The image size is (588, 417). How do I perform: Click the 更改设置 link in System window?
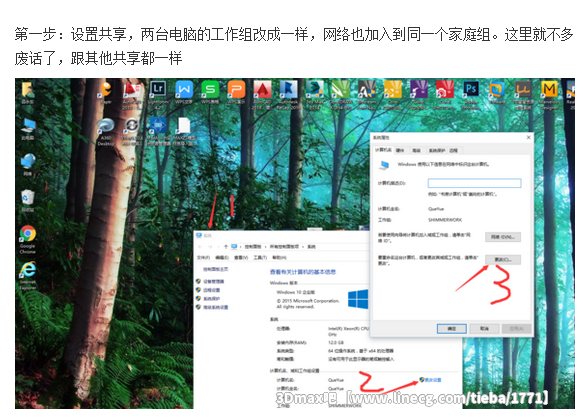(x=433, y=380)
